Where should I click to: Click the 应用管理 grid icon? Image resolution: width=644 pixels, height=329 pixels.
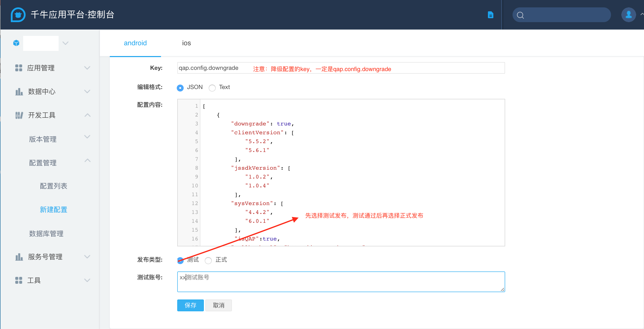[19, 68]
